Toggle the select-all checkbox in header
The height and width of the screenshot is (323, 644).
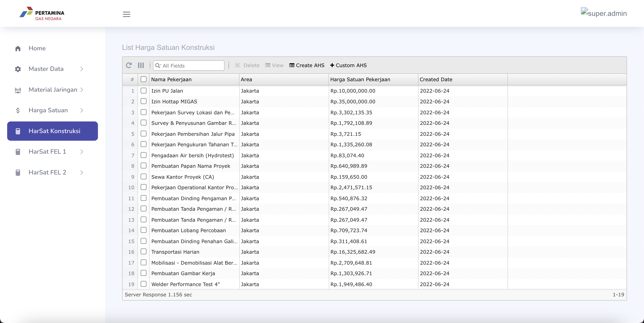click(144, 79)
